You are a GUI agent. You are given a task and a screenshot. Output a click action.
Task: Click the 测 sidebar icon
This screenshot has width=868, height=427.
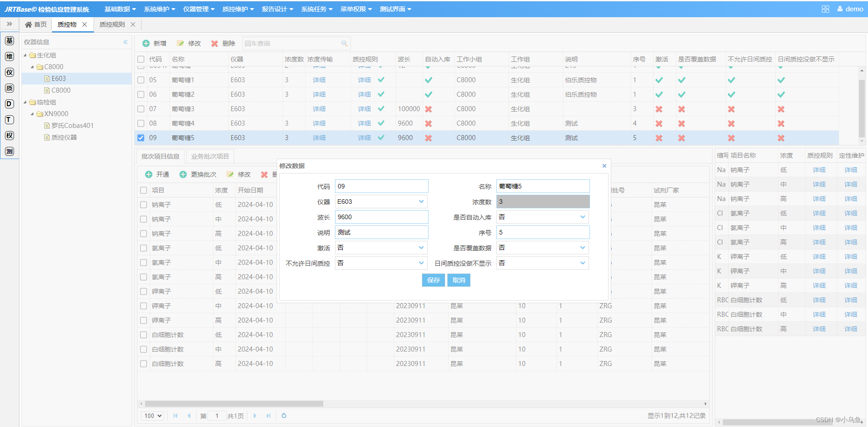coord(9,151)
